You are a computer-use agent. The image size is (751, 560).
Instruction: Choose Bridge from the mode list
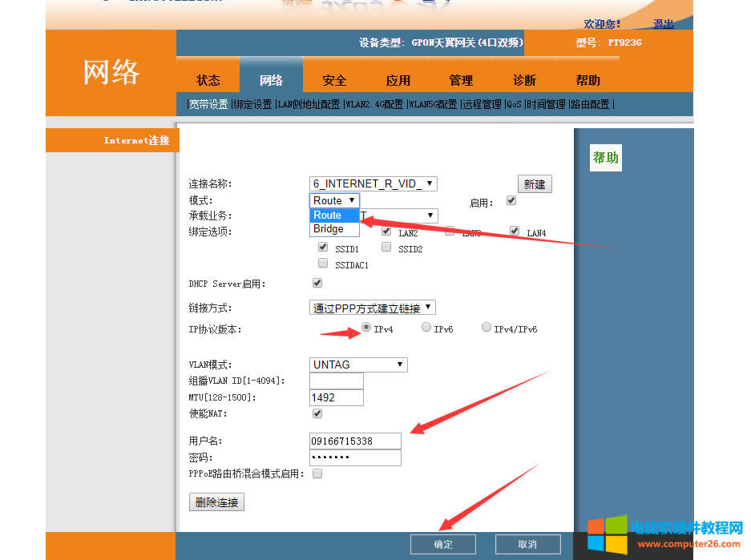pyautogui.click(x=329, y=229)
